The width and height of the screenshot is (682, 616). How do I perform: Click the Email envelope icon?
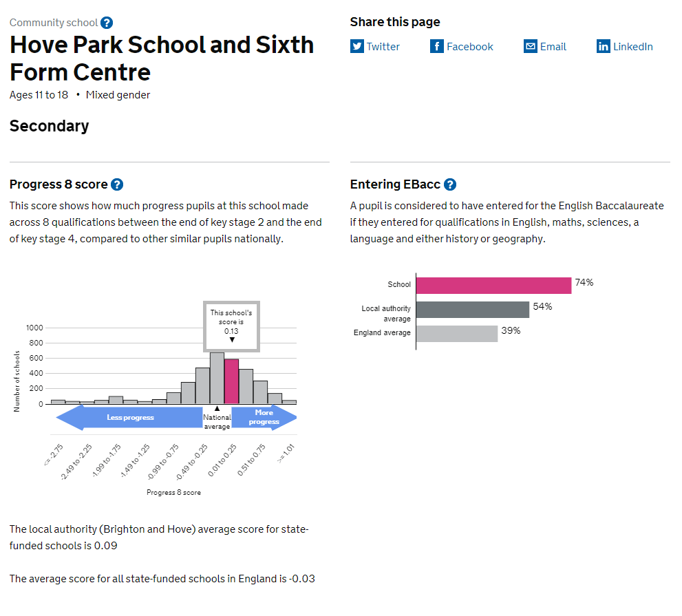[x=531, y=46]
